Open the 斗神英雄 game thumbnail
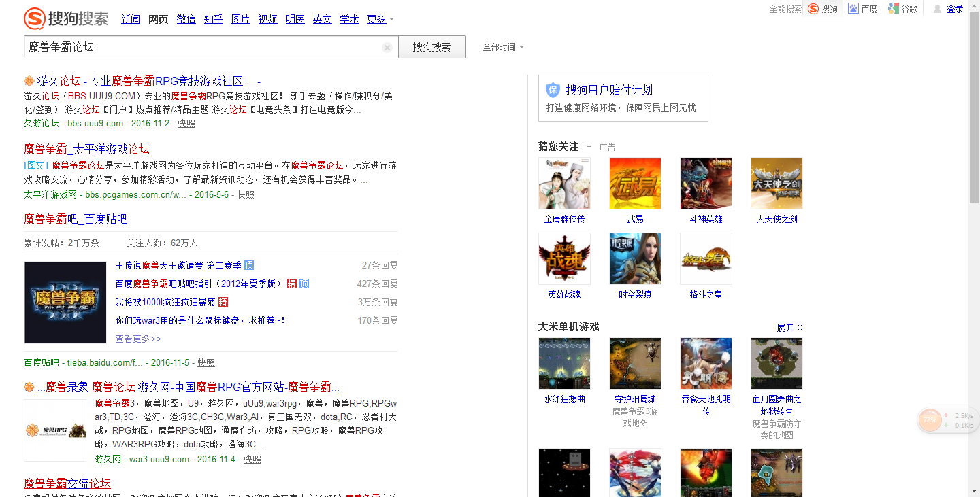The image size is (980, 497). point(706,183)
